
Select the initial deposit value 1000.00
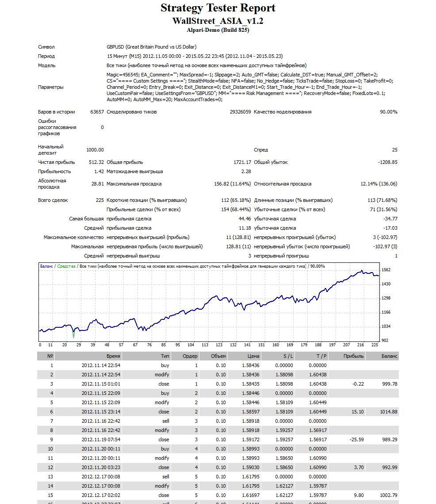tap(95, 150)
